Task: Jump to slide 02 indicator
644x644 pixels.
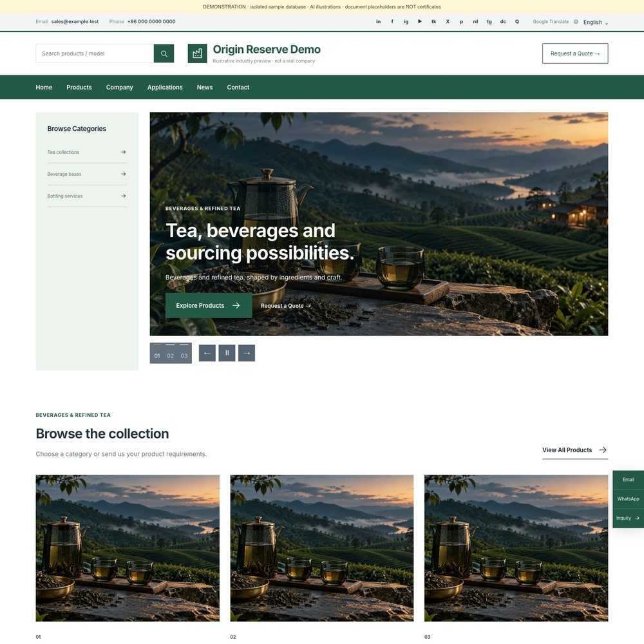Action: coord(171,353)
